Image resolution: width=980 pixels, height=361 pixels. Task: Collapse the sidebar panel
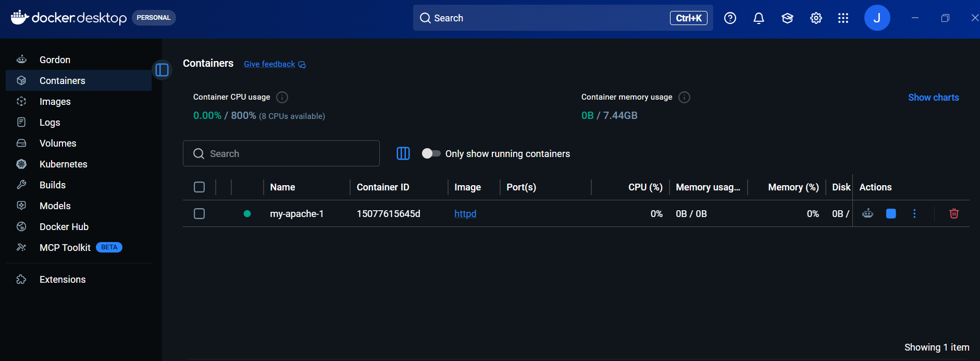coord(162,70)
